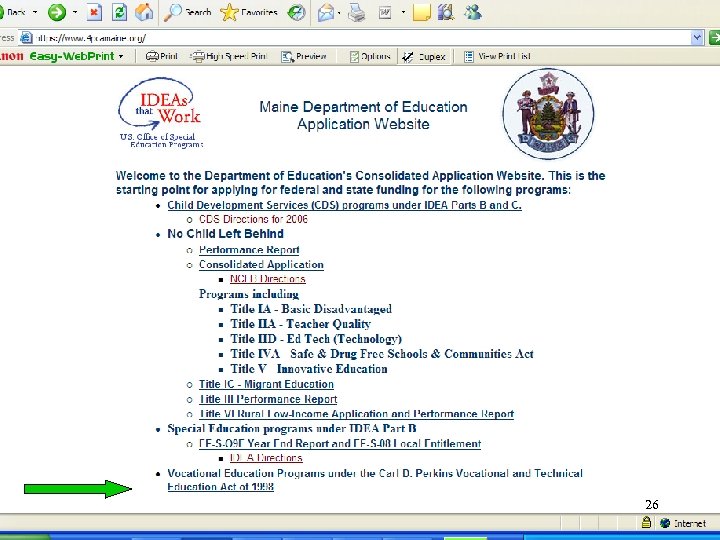Open the Favorites star button
Screen dimensions: 720x540
(x=248, y=12)
